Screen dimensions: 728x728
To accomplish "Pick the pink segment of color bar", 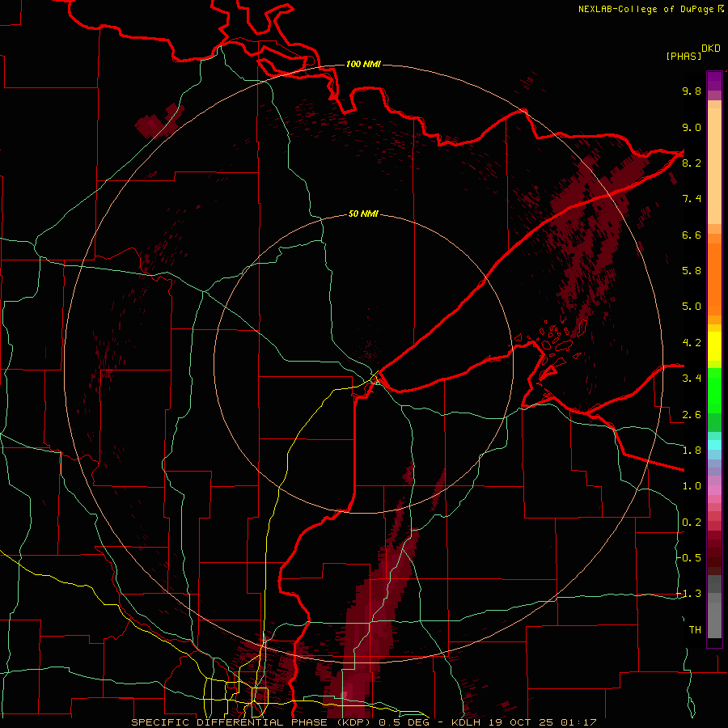I will [x=714, y=490].
